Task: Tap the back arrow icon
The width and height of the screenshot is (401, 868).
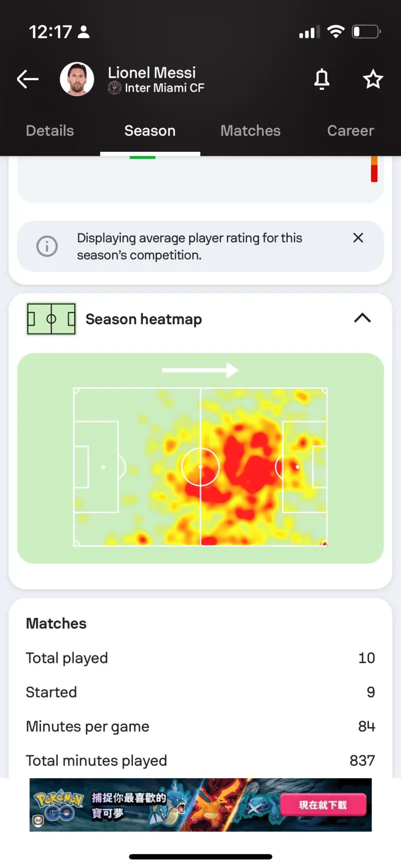Action: [28, 79]
